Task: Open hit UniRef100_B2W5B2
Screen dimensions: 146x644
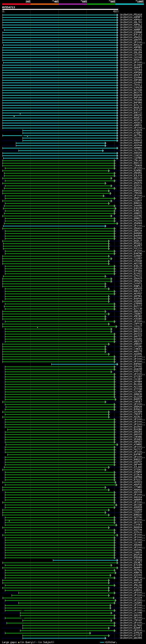Action: 131,170
